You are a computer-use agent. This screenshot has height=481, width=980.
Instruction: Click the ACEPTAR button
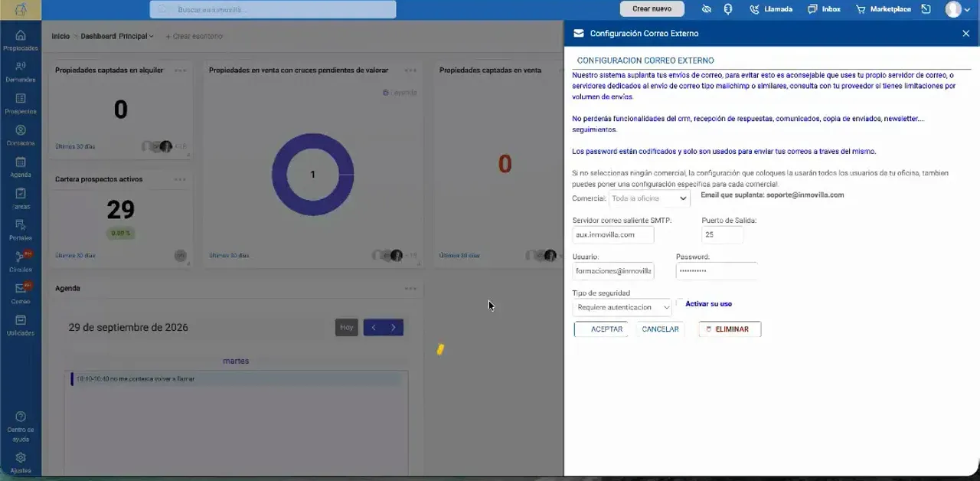pyautogui.click(x=601, y=329)
